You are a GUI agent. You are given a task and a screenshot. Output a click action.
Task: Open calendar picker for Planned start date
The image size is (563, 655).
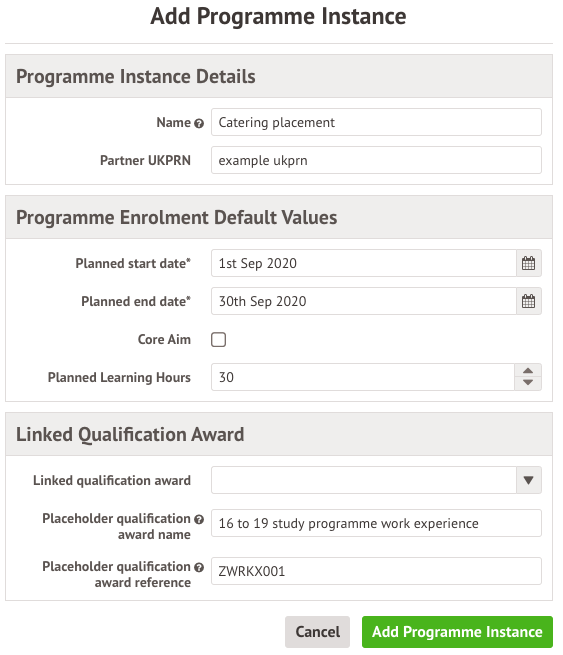tap(529, 263)
